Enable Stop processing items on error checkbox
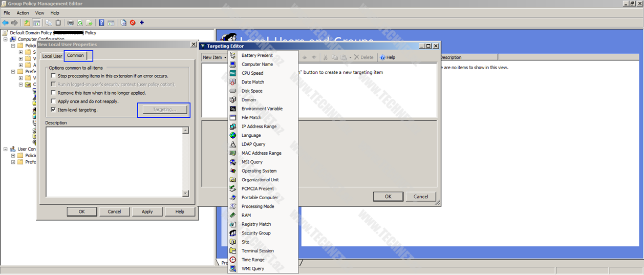The height and width of the screenshot is (275, 644). (53, 76)
